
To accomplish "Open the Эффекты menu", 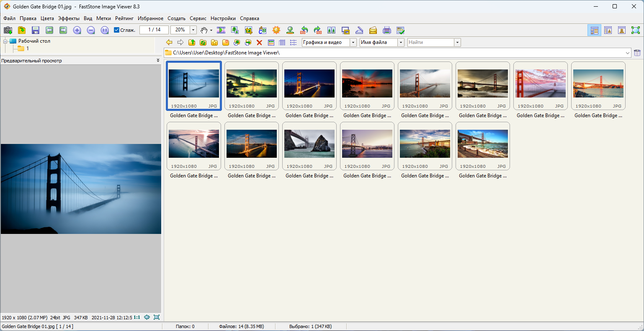I will point(69,18).
